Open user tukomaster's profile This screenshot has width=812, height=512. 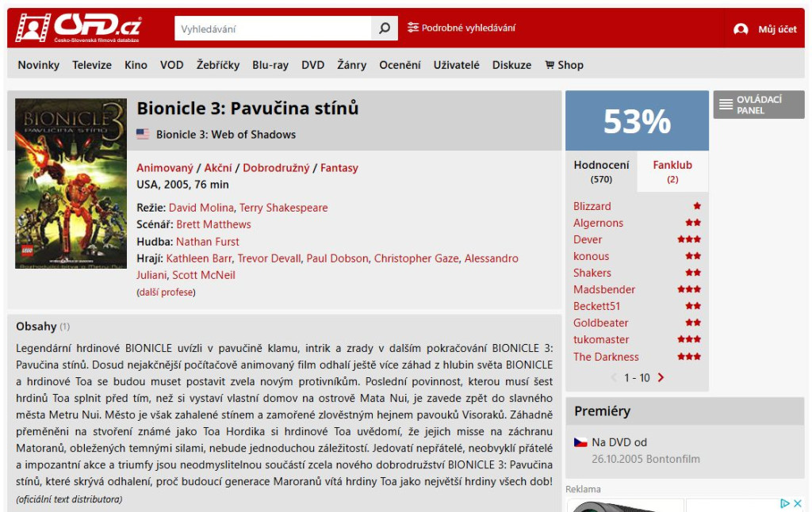tap(601, 339)
